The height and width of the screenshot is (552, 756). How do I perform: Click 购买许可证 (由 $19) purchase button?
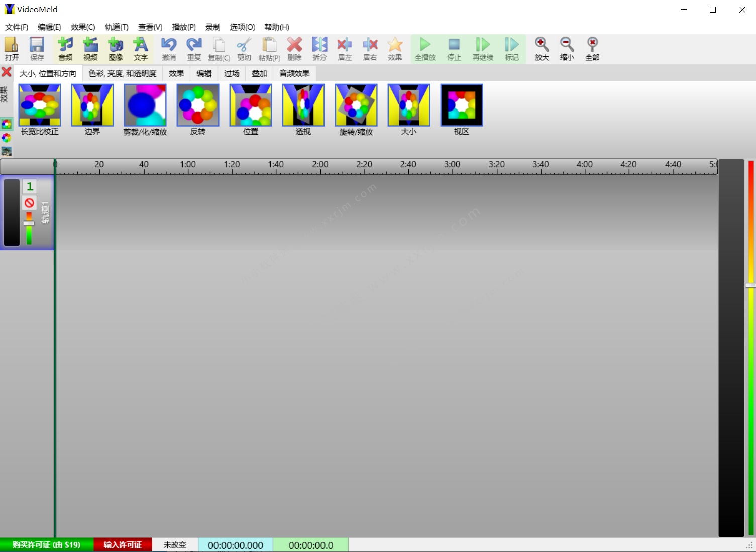(46, 544)
